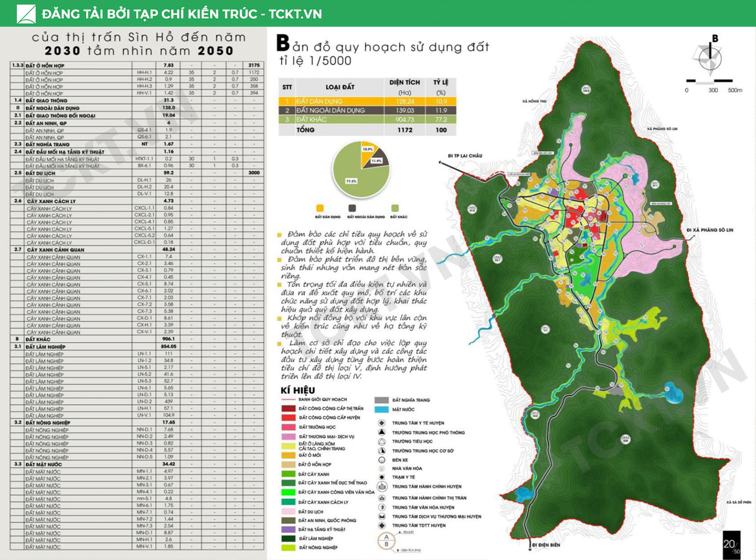Image resolution: width=756 pixels, height=560 pixels.
Task: Click the Đất ở hỗn hợp tan swatch
Action: click(x=288, y=464)
